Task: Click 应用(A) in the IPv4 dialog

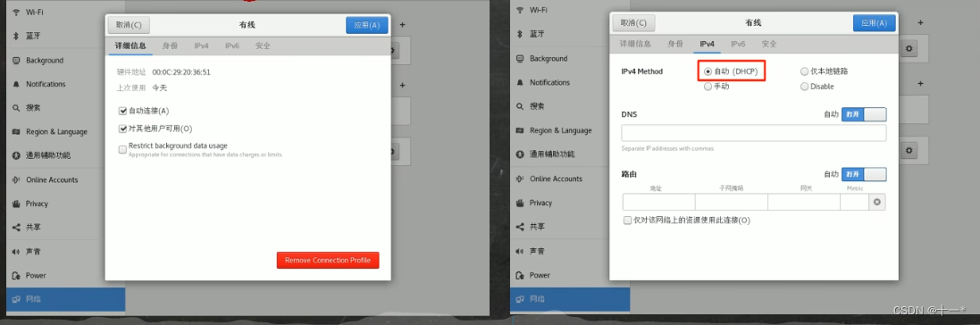Action: pyautogui.click(x=875, y=23)
